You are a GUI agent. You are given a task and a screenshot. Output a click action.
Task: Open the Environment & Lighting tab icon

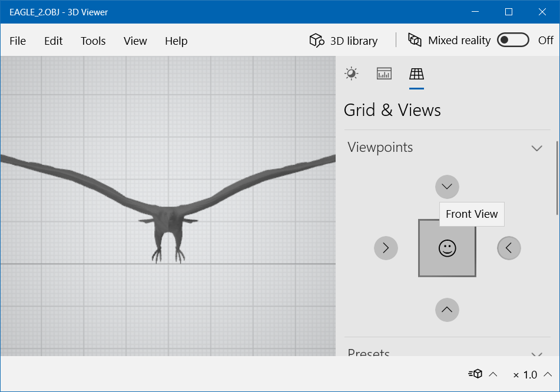pos(352,74)
